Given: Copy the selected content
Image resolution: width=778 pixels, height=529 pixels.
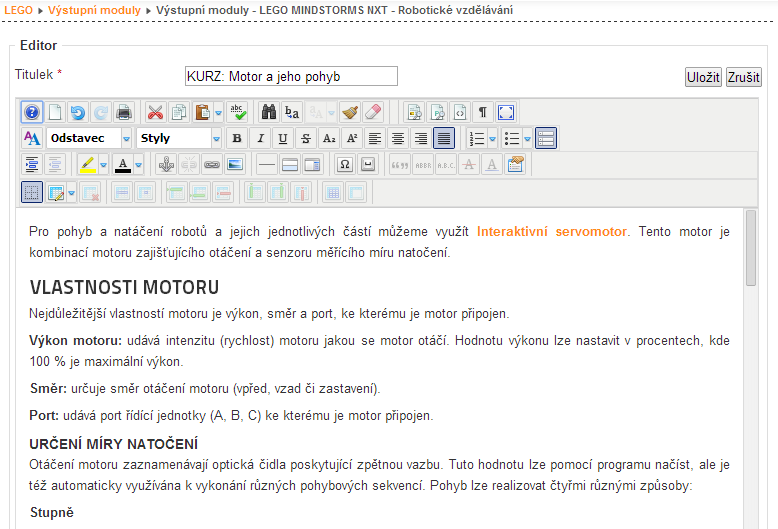Looking at the screenshot, I should pos(179,112).
